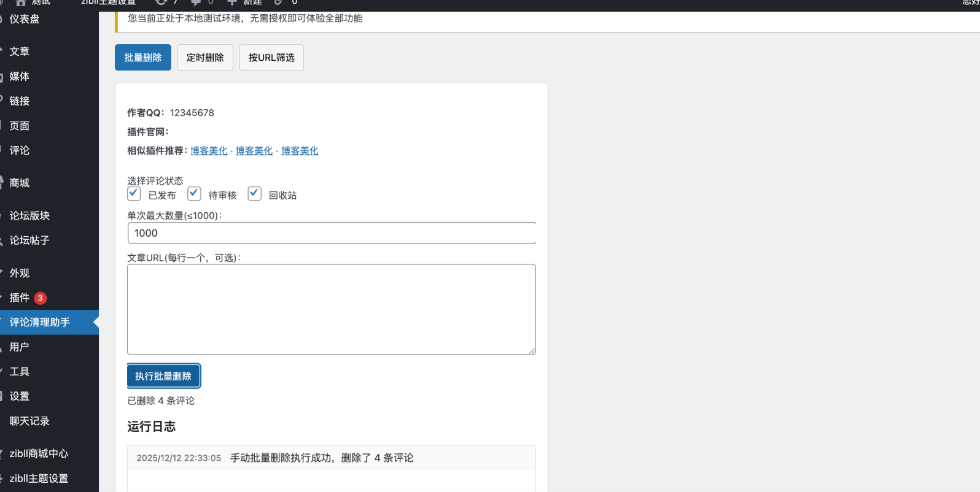Open the 媒体 sidebar menu
The image size is (980, 492).
point(49,77)
